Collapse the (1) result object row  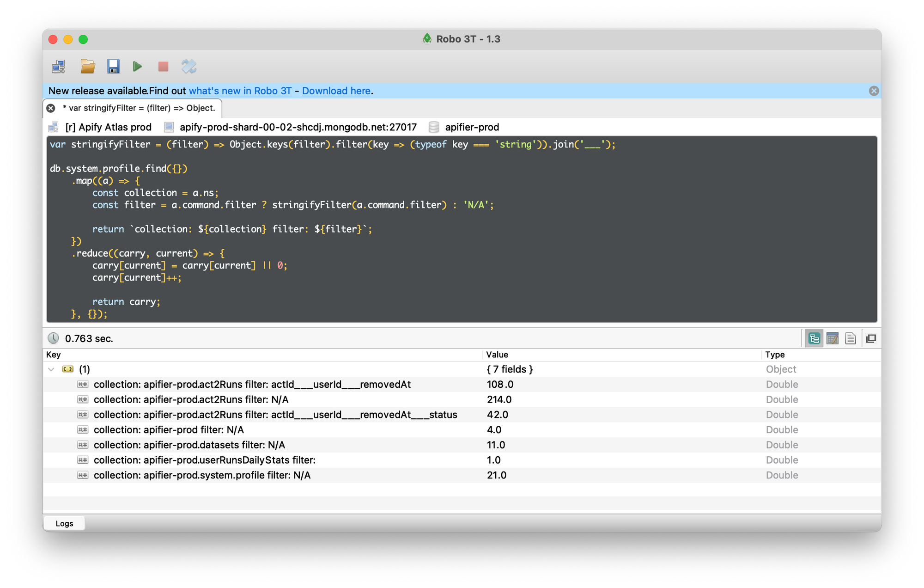point(51,369)
